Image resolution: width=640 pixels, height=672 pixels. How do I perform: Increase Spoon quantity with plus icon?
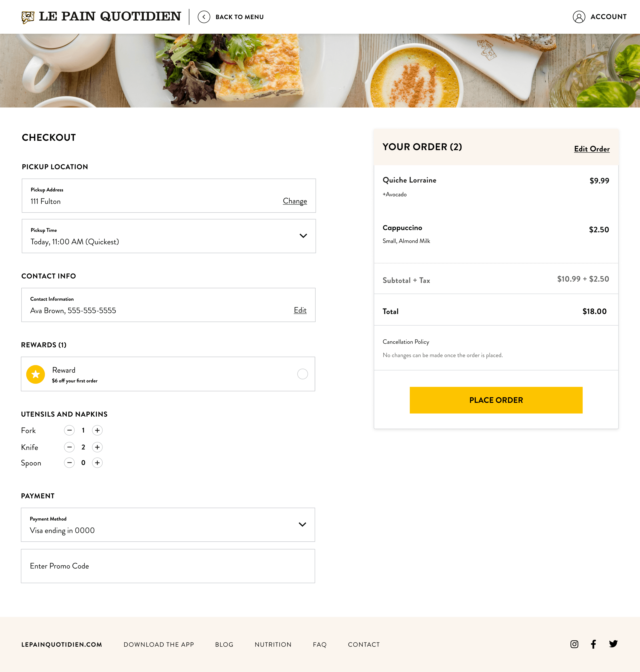[97, 463]
